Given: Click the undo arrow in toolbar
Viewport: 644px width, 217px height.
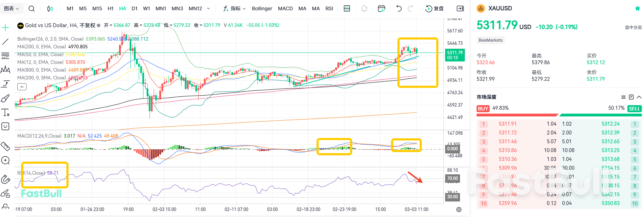Looking at the screenshot, I should (399, 8).
